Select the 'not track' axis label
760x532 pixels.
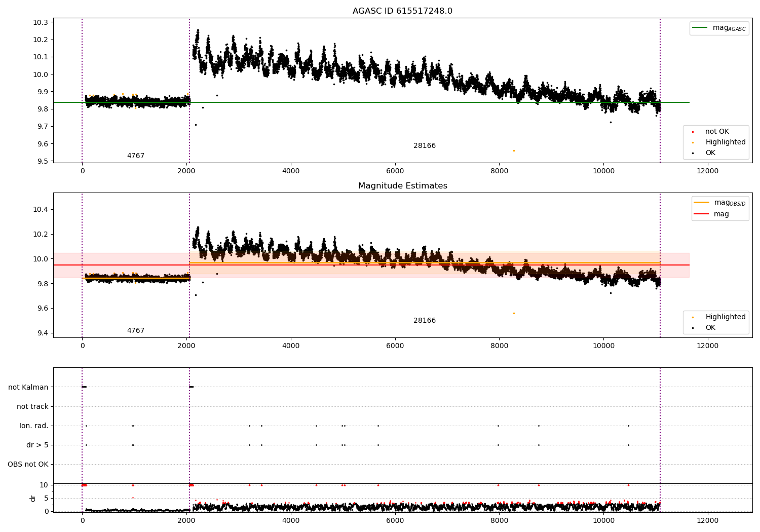click(x=32, y=407)
